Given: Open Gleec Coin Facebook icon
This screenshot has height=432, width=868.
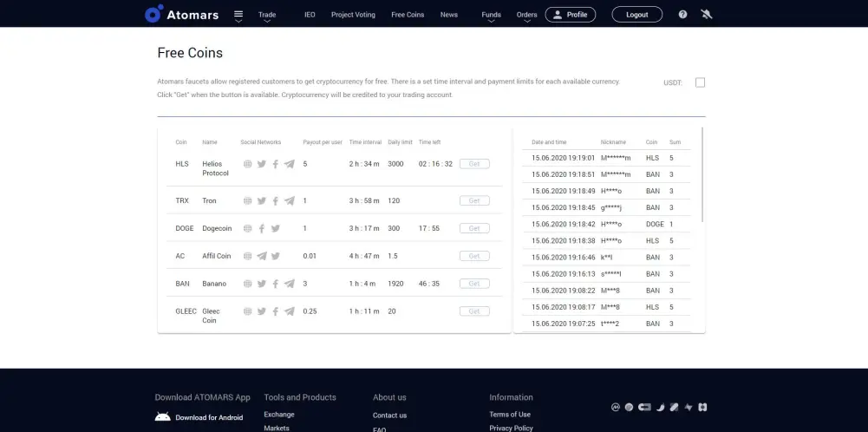Looking at the screenshot, I should (276, 311).
